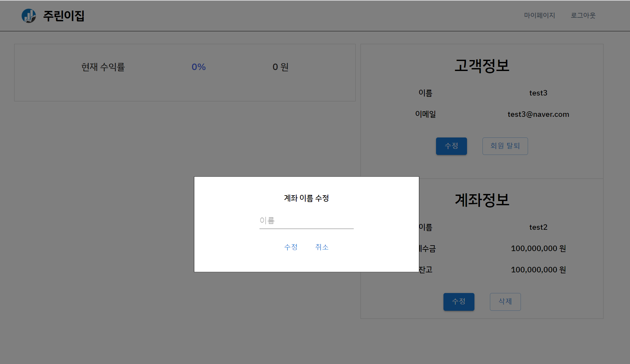Click the 주린이집 chart logo icon
This screenshot has height=364, width=630.
(29, 15)
